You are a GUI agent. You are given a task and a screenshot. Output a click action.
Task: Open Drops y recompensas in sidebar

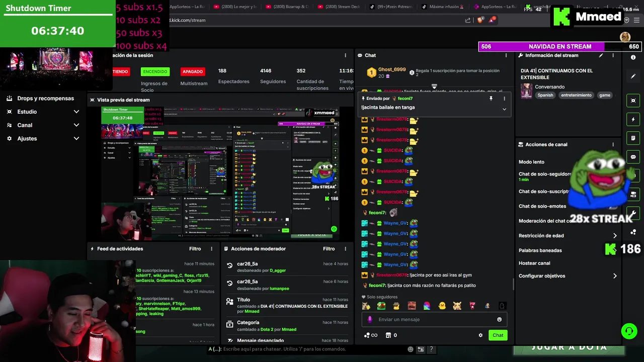[40, 99]
